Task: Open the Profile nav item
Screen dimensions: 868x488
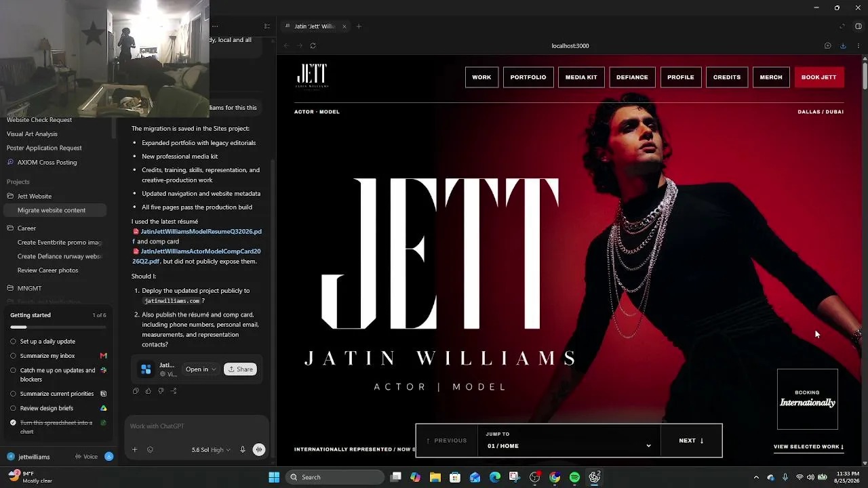Action: (x=681, y=77)
